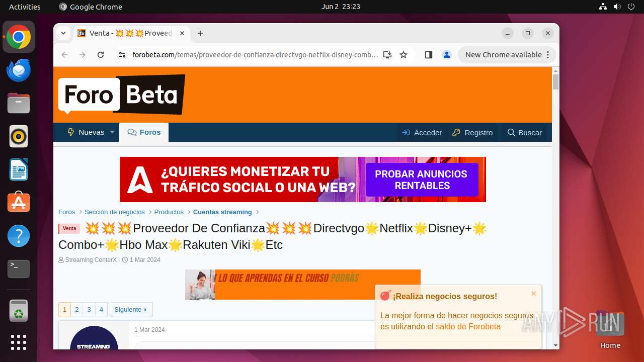Dismiss the Realiza negocios seguros notice
The image size is (644, 362).
[x=534, y=294]
